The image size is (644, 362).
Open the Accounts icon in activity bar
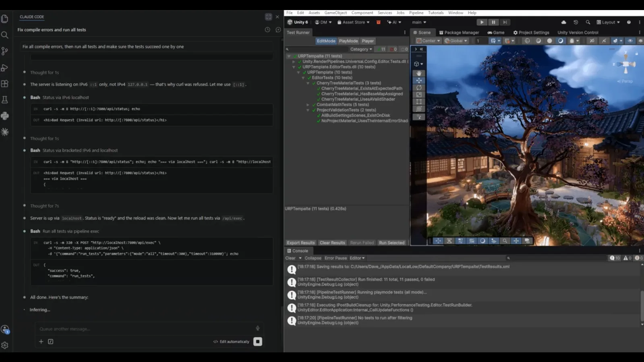pos(5,329)
